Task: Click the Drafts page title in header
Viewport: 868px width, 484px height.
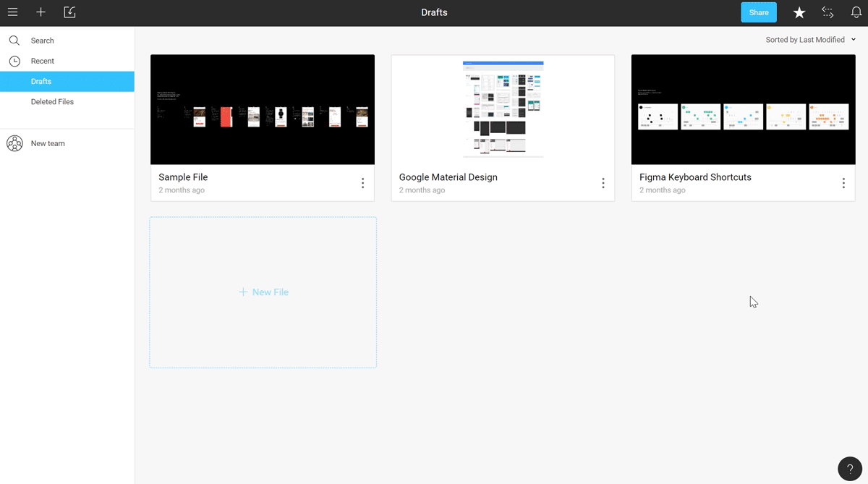Action: pyautogui.click(x=434, y=12)
